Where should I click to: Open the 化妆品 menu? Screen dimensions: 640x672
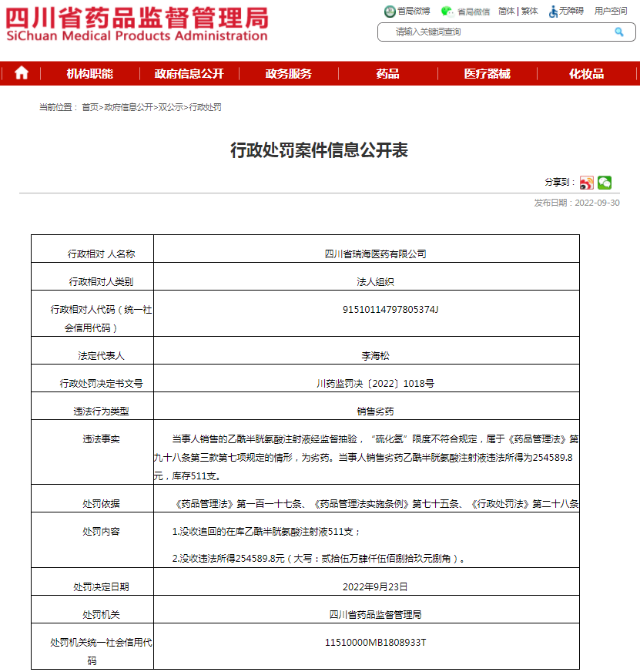coord(586,74)
